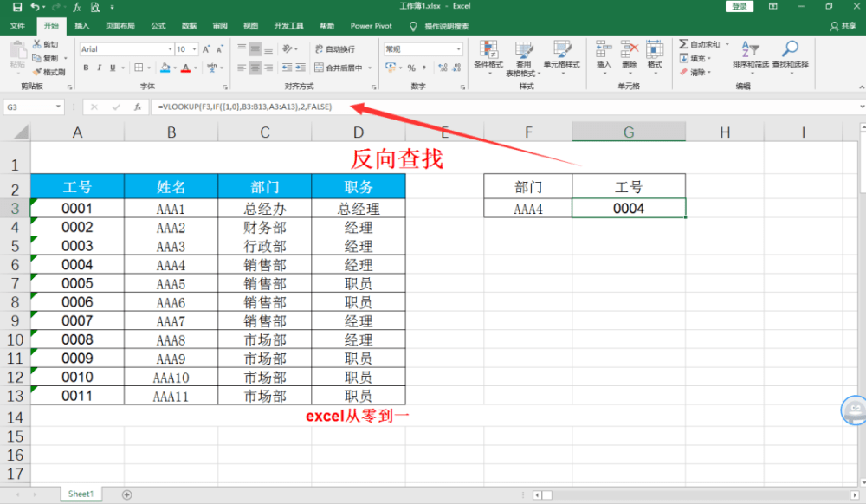Click Merge and Center (合并后居中) button
Image resolution: width=866 pixels, height=504 pixels.
(x=339, y=68)
